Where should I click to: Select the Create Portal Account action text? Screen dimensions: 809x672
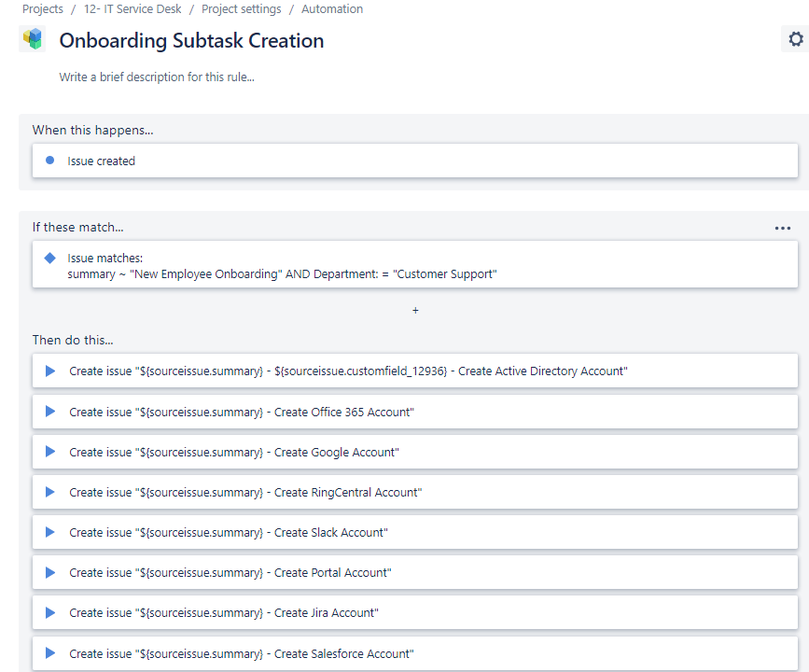coord(230,573)
